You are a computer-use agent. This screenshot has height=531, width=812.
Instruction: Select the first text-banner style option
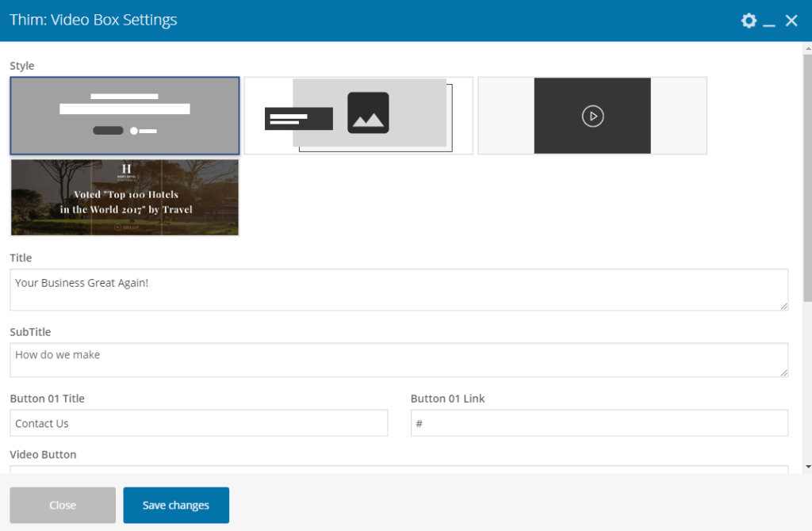tap(124, 113)
